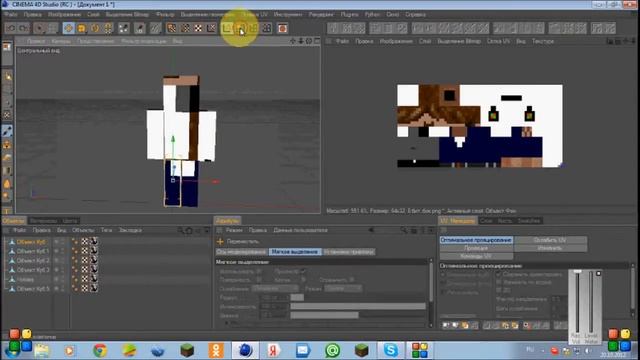Open Chrome from the Windows taskbar
640x360 pixels.
100,351
